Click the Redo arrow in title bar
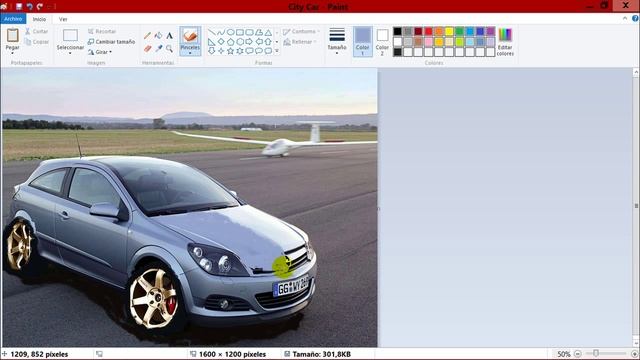 point(40,7)
